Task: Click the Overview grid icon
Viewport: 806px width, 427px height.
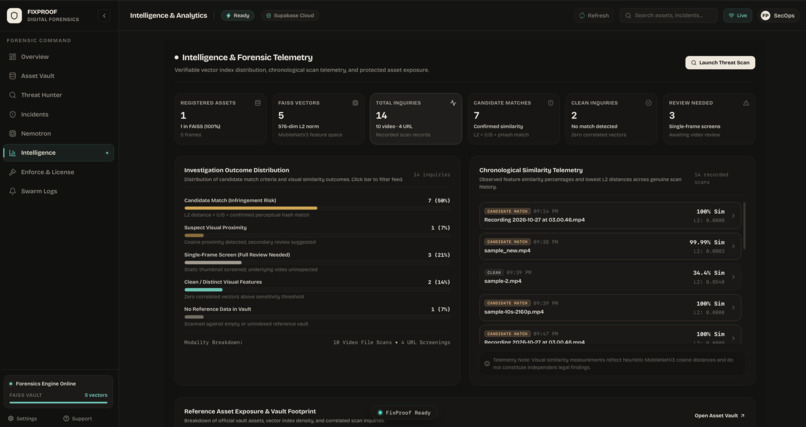Action: coord(12,57)
